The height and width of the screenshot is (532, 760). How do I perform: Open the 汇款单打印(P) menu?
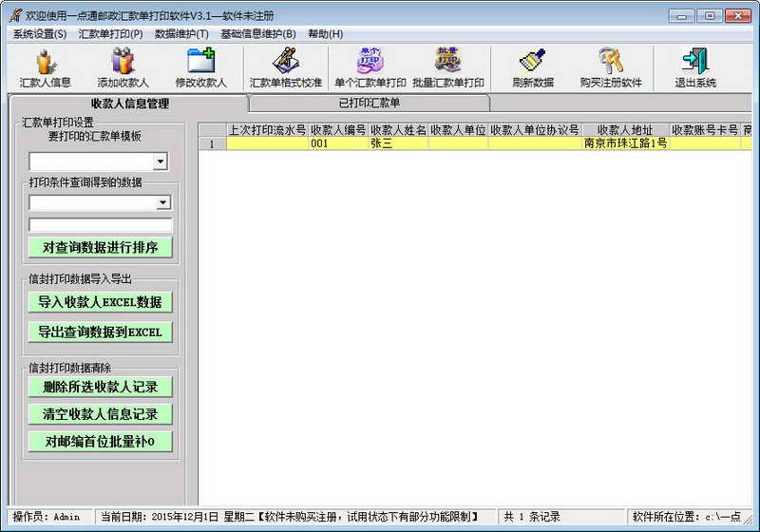coord(110,34)
